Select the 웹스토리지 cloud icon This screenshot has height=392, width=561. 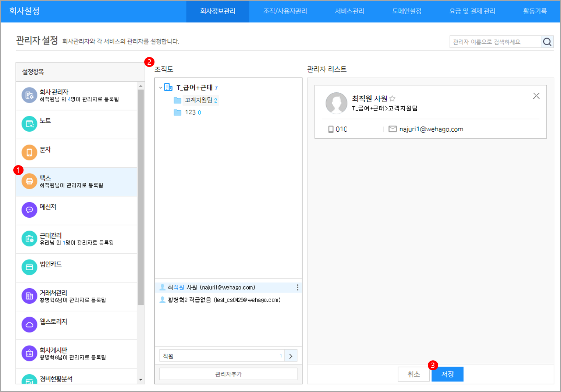click(29, 325)
